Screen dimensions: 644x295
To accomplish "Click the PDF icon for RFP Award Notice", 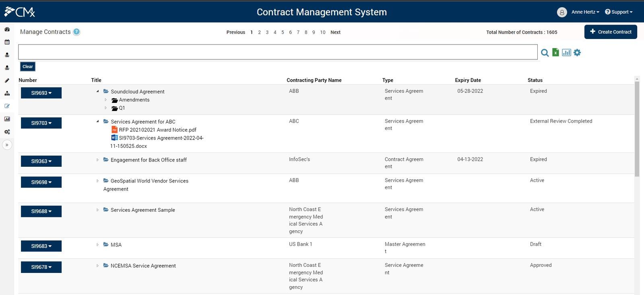I will click(114, 129).
